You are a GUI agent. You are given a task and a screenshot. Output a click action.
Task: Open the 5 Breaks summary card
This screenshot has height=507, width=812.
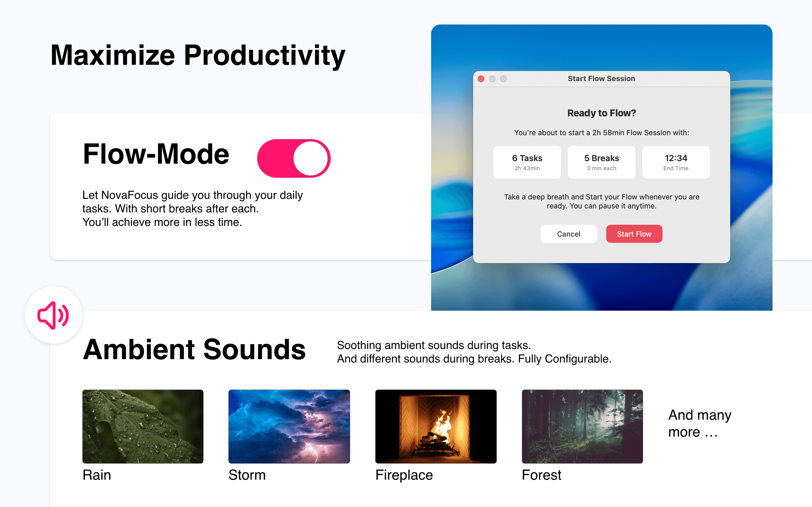[x=601, y=162]
